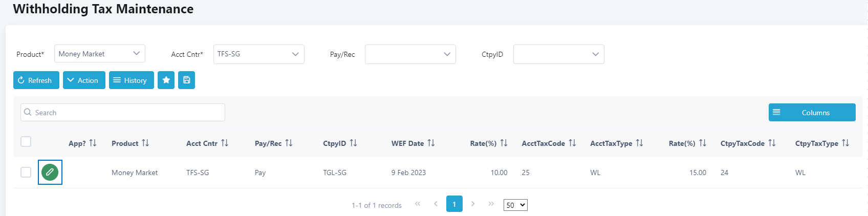Sort by the App? column arrows
The image size is (868, 216).
click(93, 143)
